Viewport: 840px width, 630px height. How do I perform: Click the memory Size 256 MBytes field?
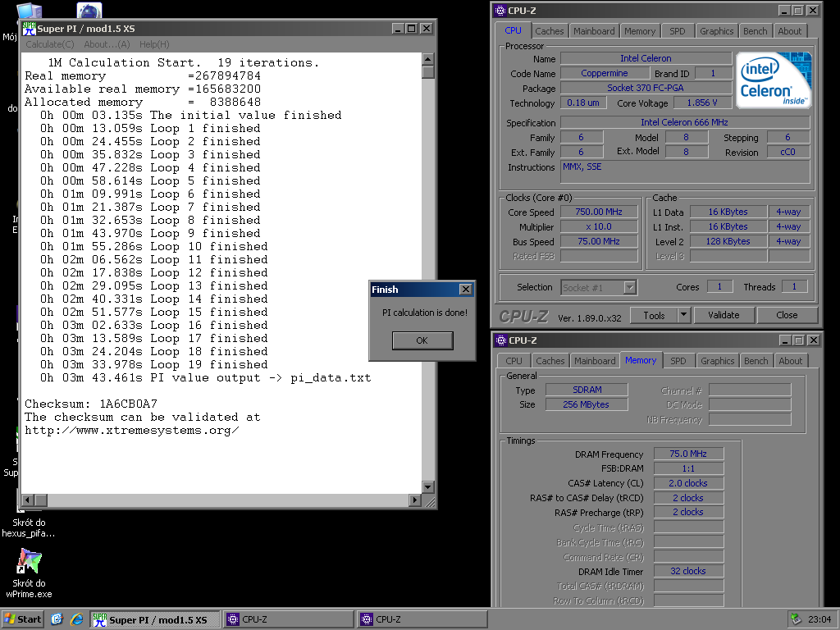click(x=587, y=404)
